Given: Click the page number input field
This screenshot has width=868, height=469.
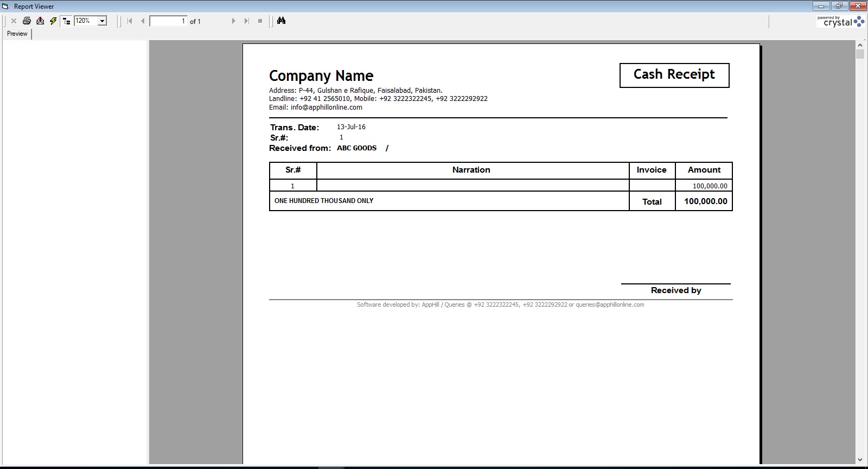Looking at the screenshot, I should [x=168, y=21].
